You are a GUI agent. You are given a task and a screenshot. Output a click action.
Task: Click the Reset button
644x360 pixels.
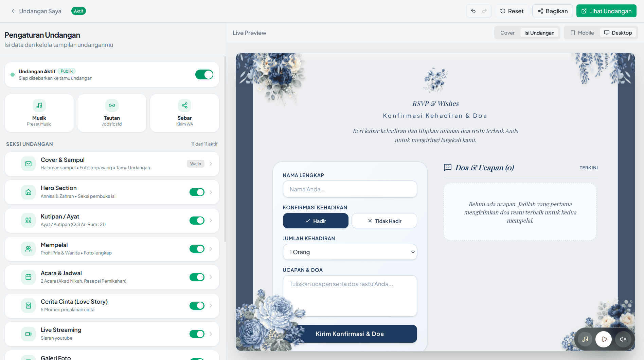(512, 11)
